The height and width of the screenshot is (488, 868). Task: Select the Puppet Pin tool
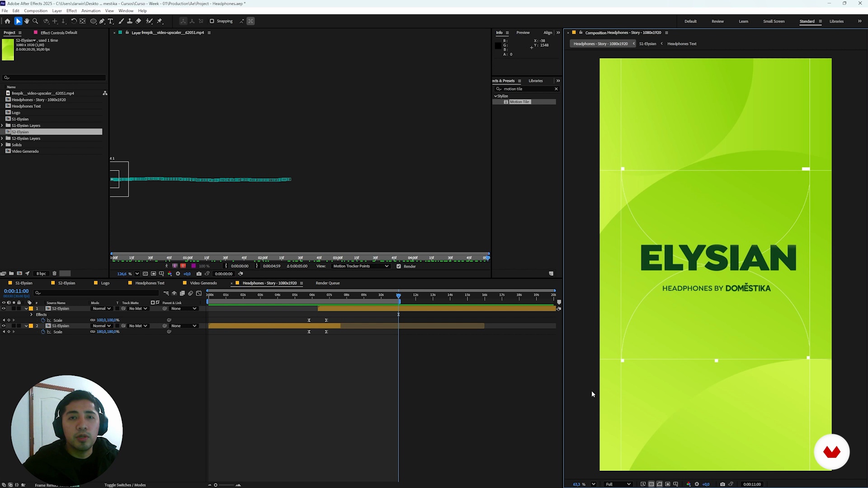[160, 21]
